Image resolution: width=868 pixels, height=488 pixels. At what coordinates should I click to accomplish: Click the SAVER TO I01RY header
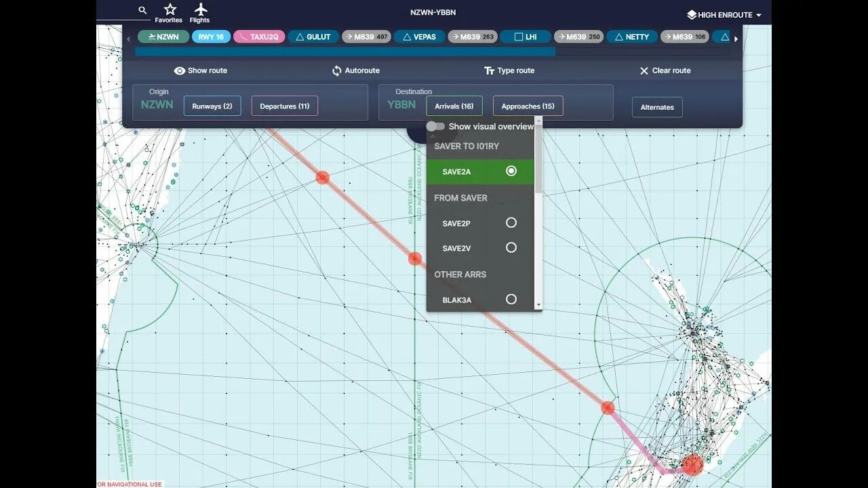tap(467, 146)
